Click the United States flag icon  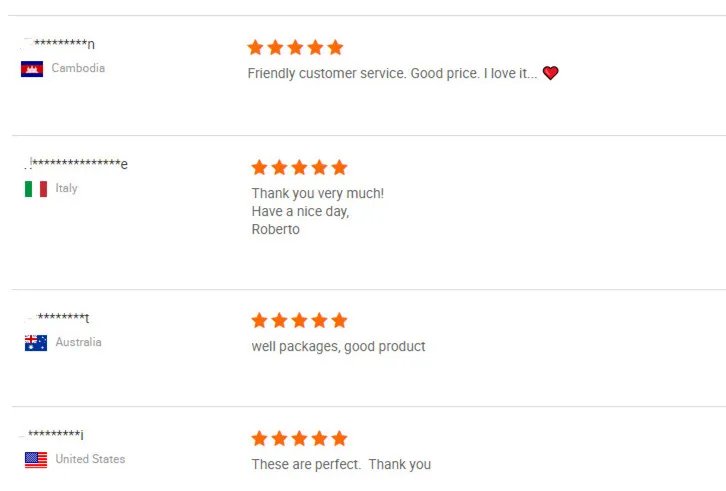pos(36,460)
